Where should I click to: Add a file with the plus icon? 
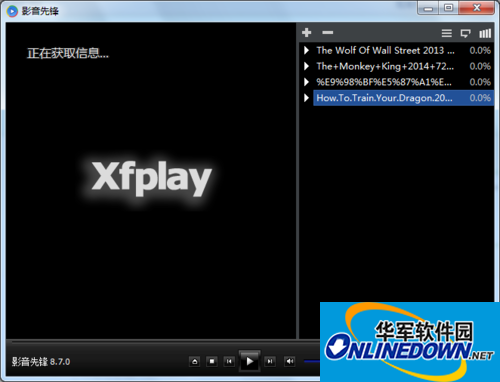tap(306, 33)
